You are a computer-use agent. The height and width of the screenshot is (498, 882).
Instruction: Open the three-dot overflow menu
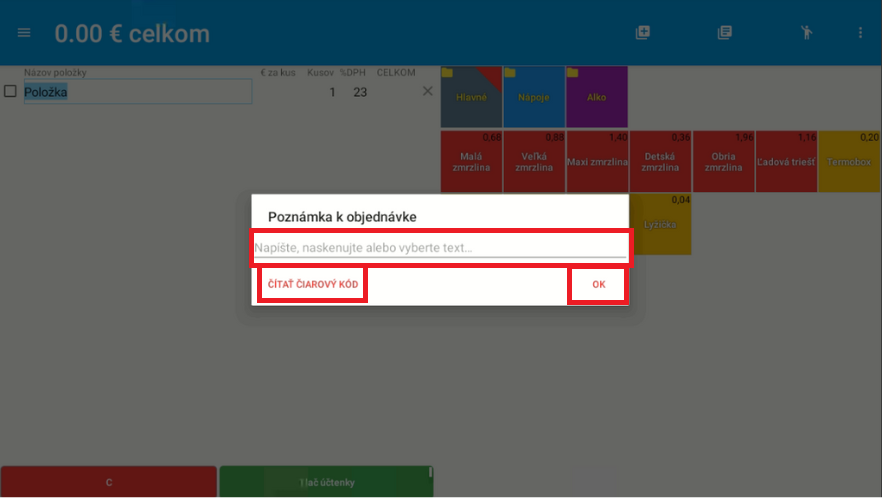coord(860,33)
